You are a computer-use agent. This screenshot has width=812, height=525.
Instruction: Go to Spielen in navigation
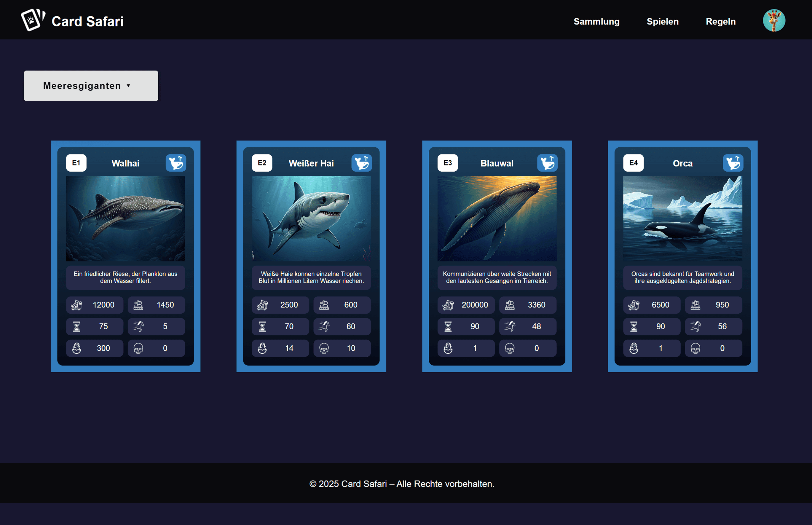point(662,21)
